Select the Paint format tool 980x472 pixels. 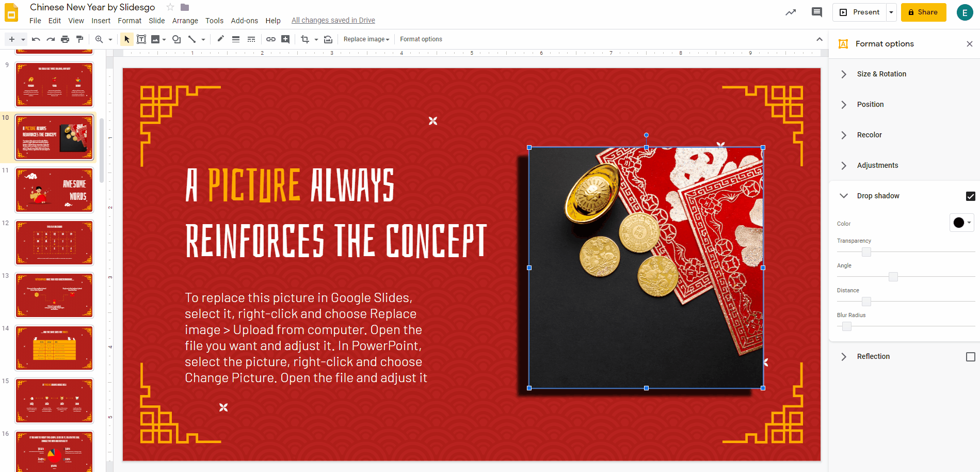point(79,39)
